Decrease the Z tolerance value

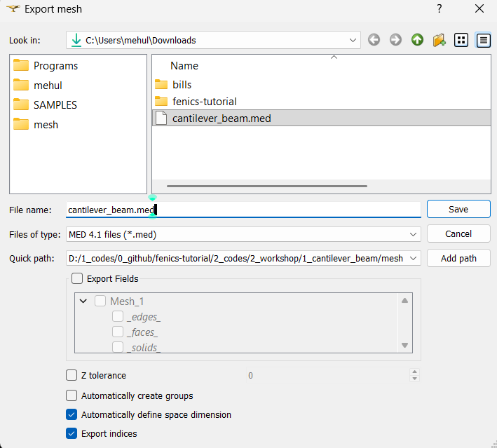click(x=414, y=379)
